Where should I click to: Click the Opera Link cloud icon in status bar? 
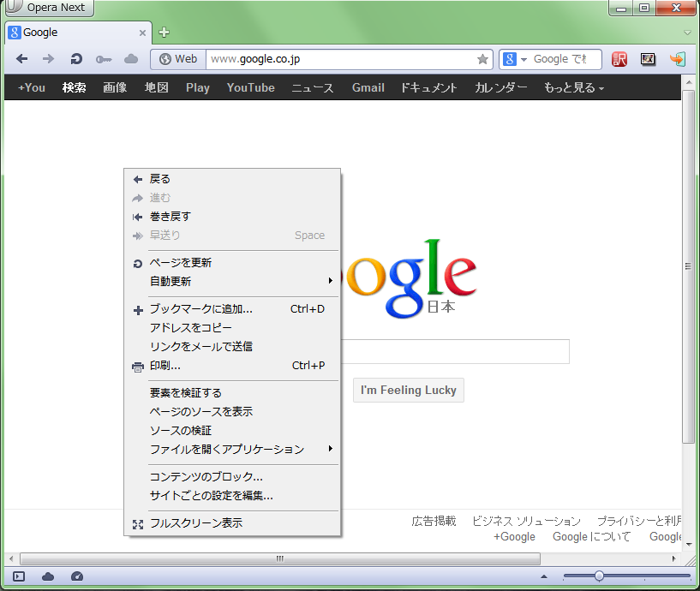[x=48, y=576]
